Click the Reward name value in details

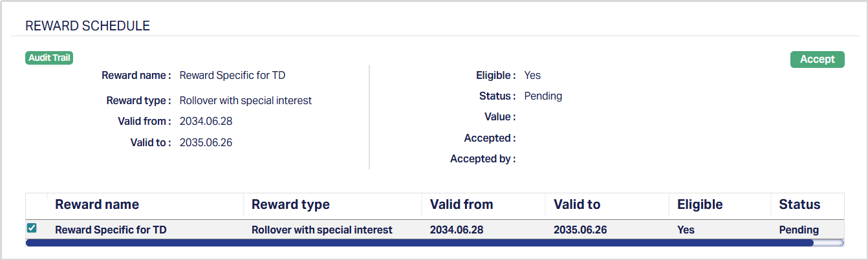[x=232, y=75]
